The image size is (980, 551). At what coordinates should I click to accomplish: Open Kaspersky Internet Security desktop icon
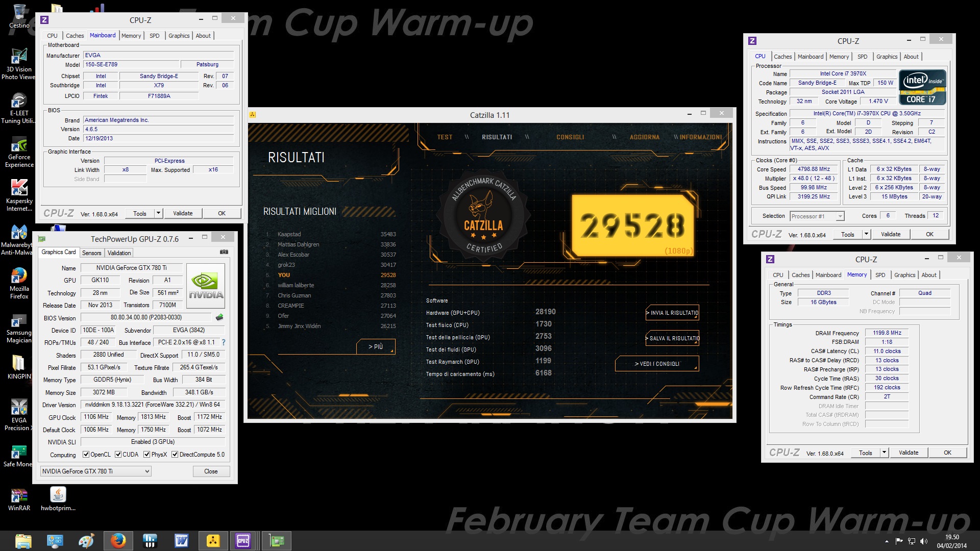(x=19, y=196)
